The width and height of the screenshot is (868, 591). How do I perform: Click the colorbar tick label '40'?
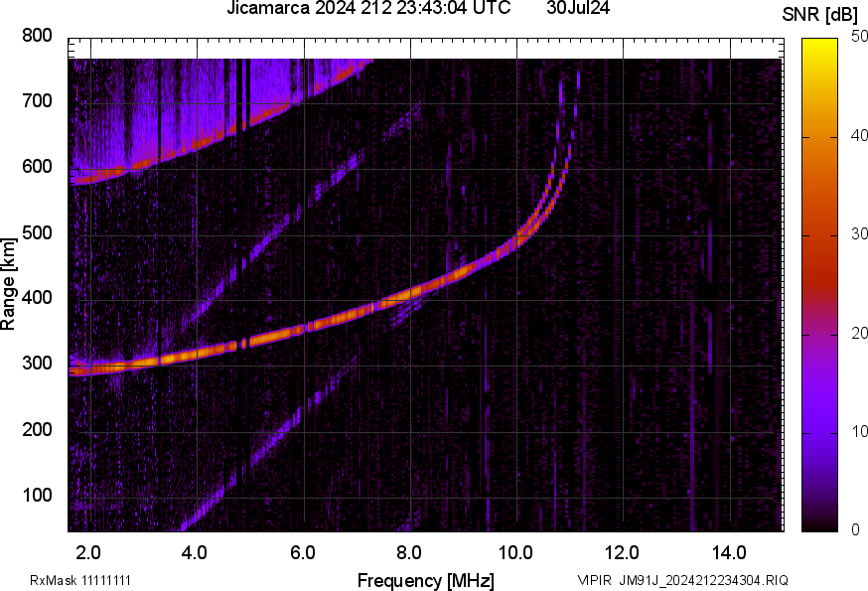(x=859, y=135)
